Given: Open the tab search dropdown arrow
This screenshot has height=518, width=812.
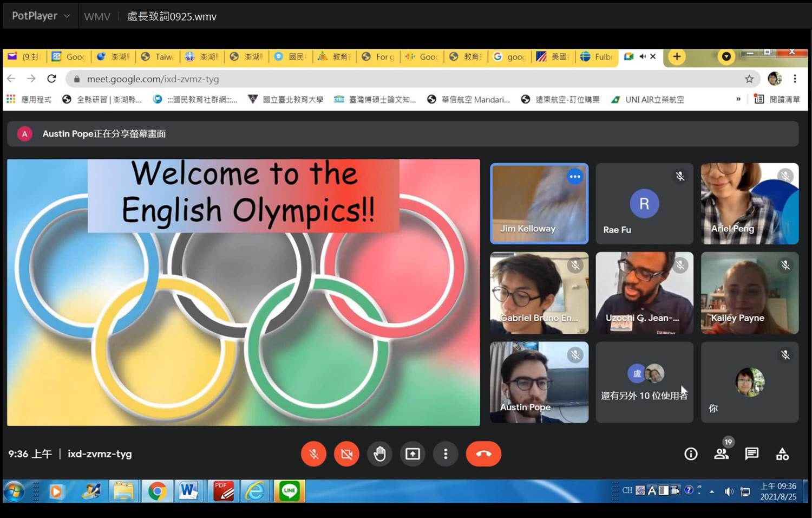Looking at the screenshot, I should (x=726, y=56).
